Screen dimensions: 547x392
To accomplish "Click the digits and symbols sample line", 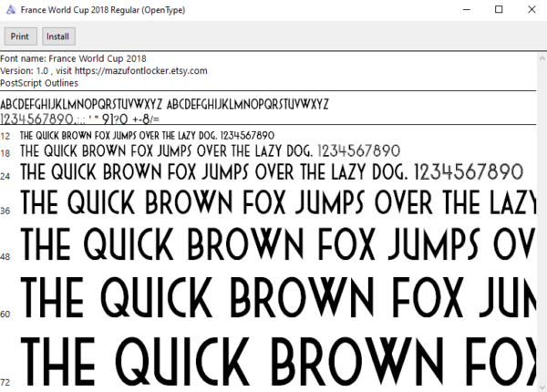I will coord(79,119).
